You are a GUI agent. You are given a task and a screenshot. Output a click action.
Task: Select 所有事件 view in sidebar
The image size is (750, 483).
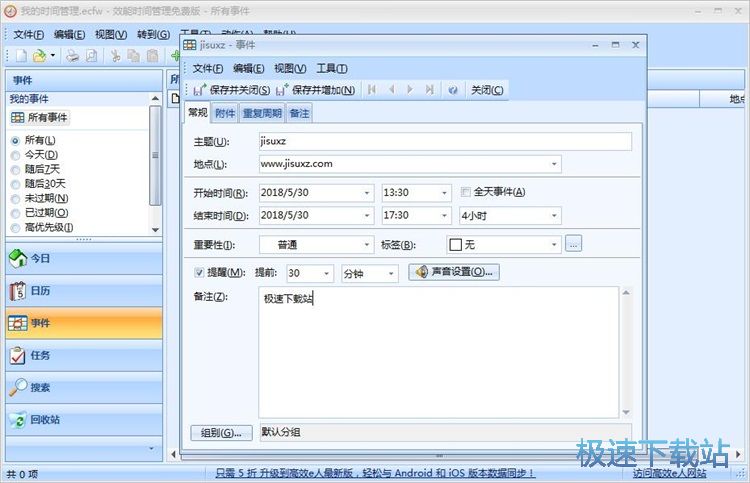pos(40,118)
